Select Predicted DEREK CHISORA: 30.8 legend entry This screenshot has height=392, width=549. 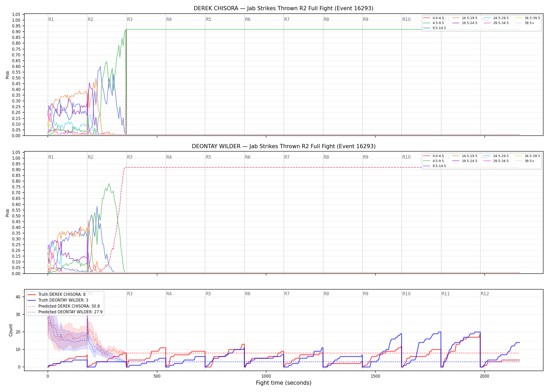64,306
